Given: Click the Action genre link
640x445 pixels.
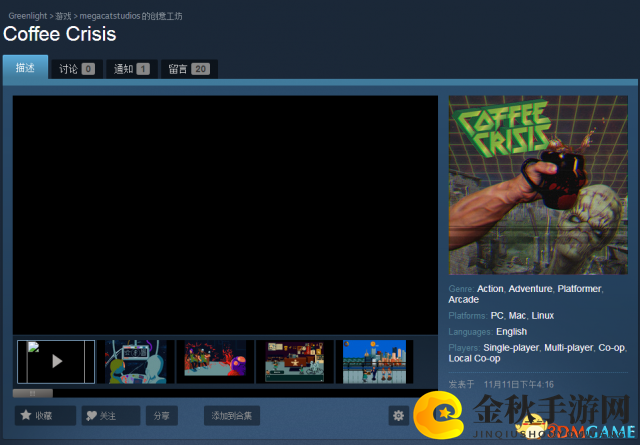Looking at the screenshot, I should click(x=490, y=289).
